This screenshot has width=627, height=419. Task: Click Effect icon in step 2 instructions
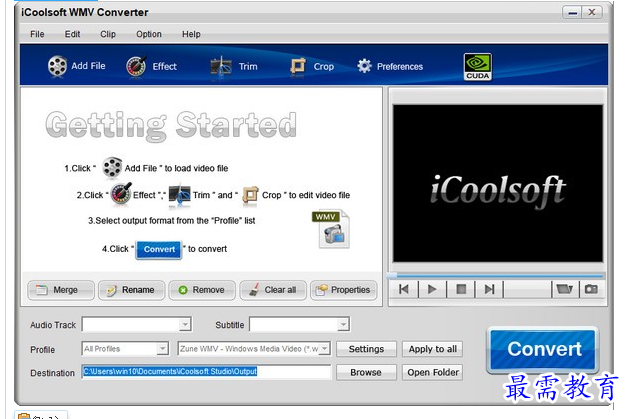pyautogui.click(x=121, y=194)
